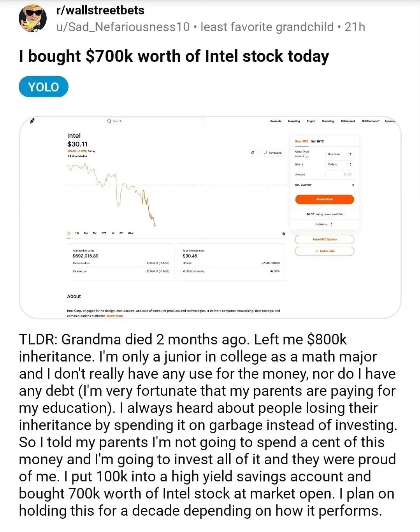Open the Investing menu item
The image size is (420, 532).
tap(294, 121)
